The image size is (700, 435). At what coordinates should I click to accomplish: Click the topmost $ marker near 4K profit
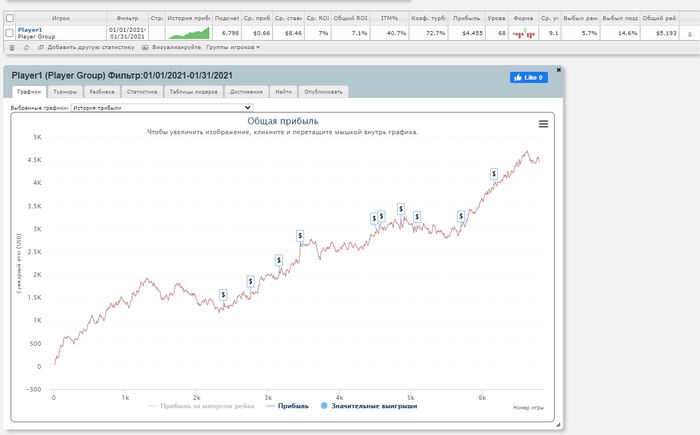[x=494, y=174]
